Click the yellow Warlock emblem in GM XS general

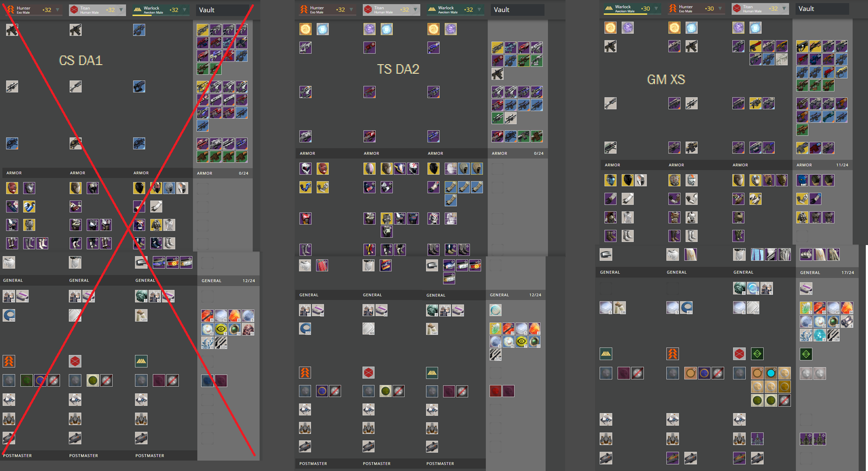point(606,354)
